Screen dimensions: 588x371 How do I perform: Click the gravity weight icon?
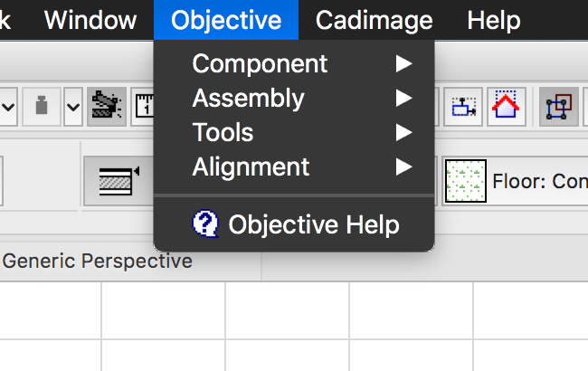point(40,107)
